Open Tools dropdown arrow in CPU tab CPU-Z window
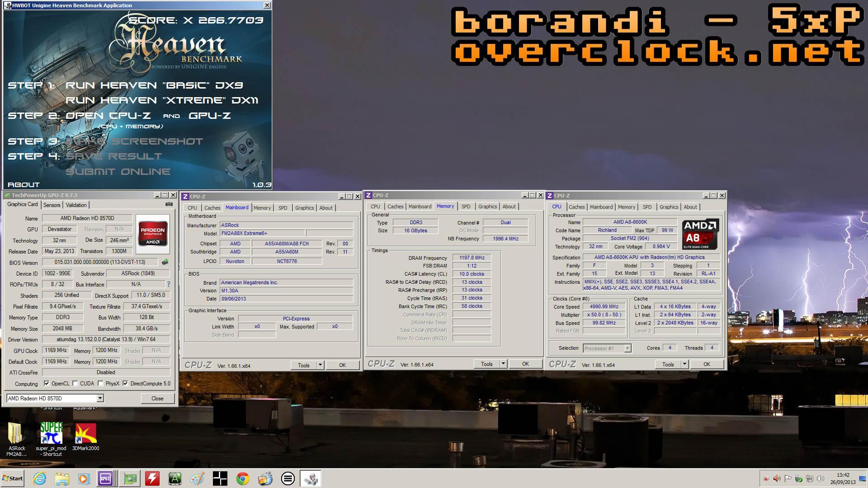 click(684, 364)
